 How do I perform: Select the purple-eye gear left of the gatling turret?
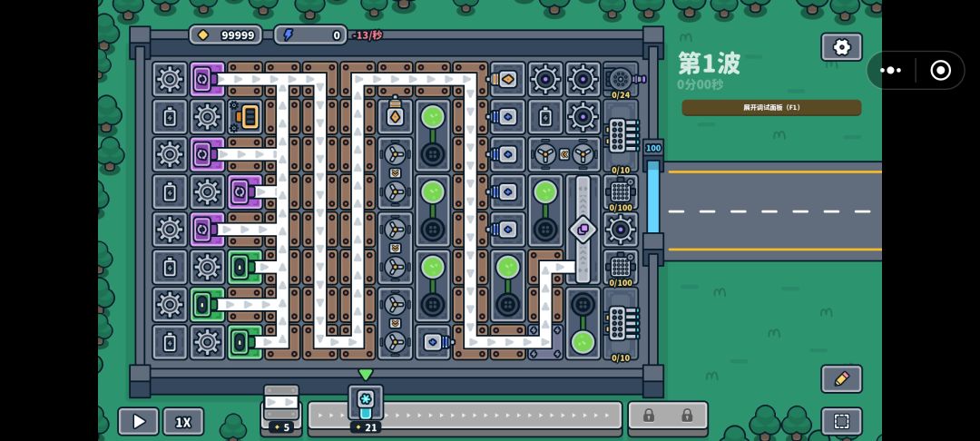pos(583,79)
